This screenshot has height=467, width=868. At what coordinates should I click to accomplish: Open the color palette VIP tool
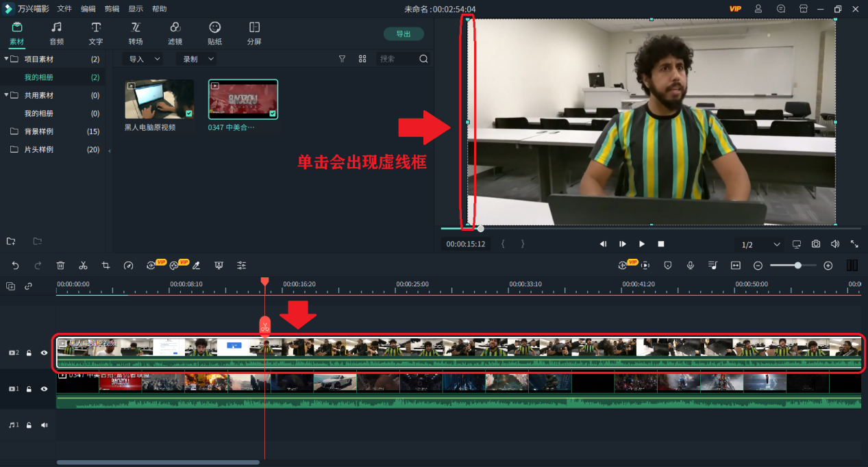tap(174, 265)
